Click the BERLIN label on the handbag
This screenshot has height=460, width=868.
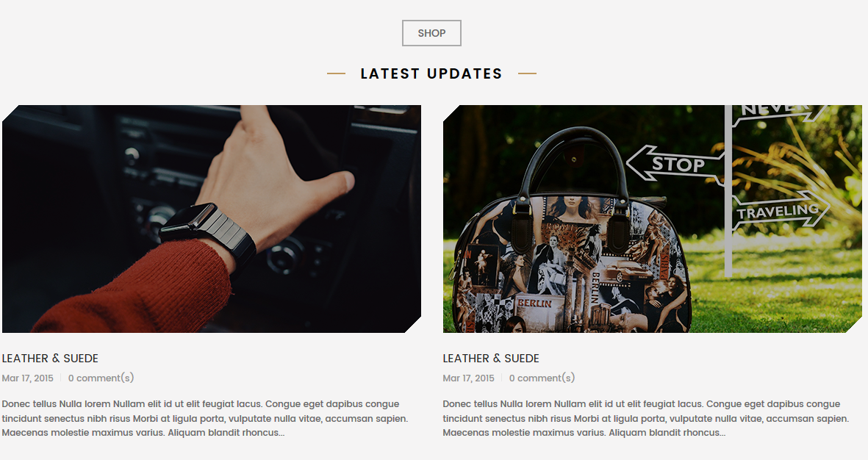(534, 303)
